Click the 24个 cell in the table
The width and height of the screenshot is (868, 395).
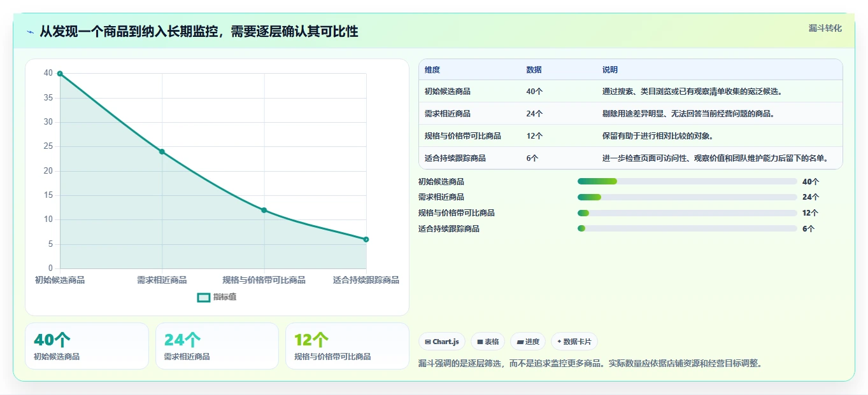(534, 114)
